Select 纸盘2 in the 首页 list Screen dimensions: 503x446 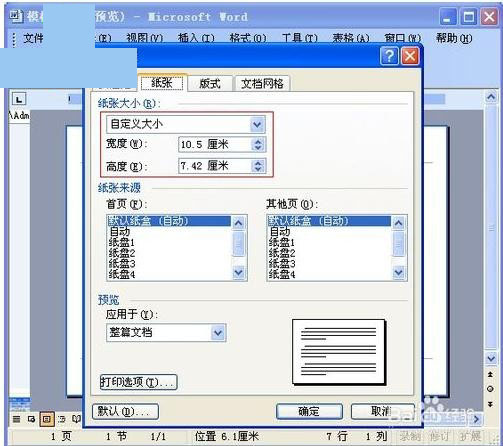pyautogui.click(x=169, y=253)
